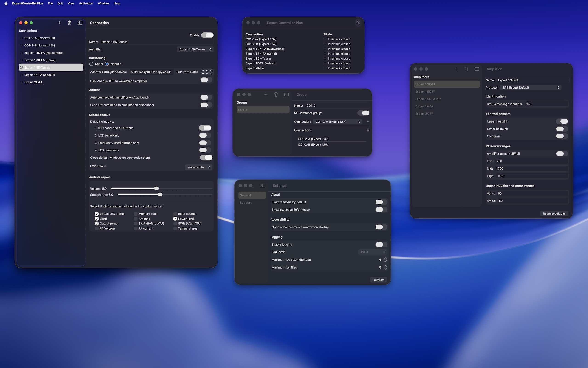Click Maximum log size stepper
Screen dimensions: 588x368
click(x=385, y=259)
